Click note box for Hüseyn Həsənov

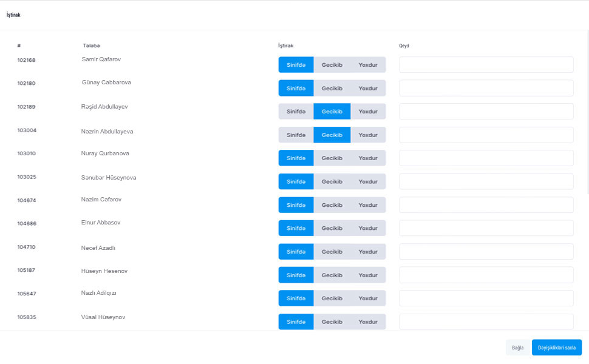[x=486, y=275]
